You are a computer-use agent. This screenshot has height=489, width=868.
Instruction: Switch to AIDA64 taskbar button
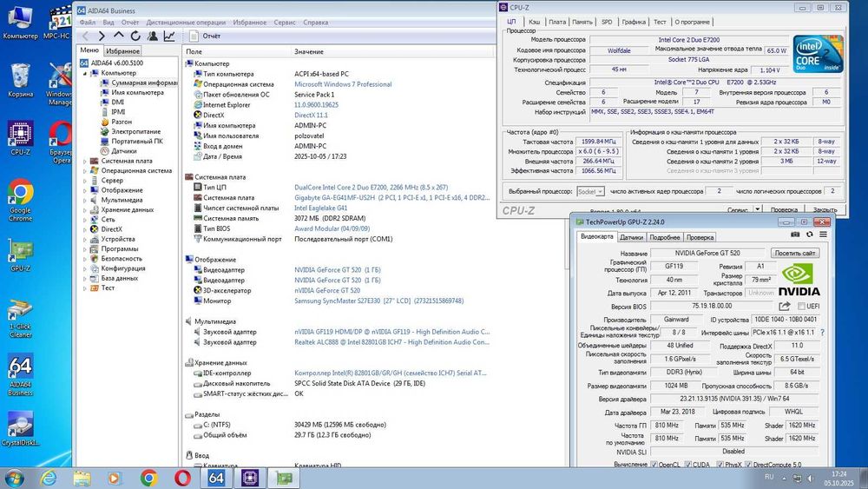coord(216,478)
